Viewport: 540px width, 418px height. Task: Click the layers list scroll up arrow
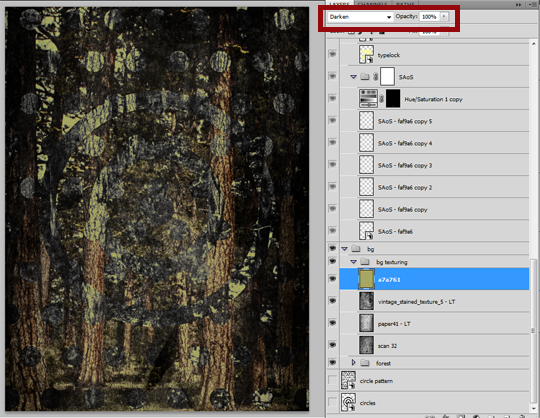click(x=533, y=44)
